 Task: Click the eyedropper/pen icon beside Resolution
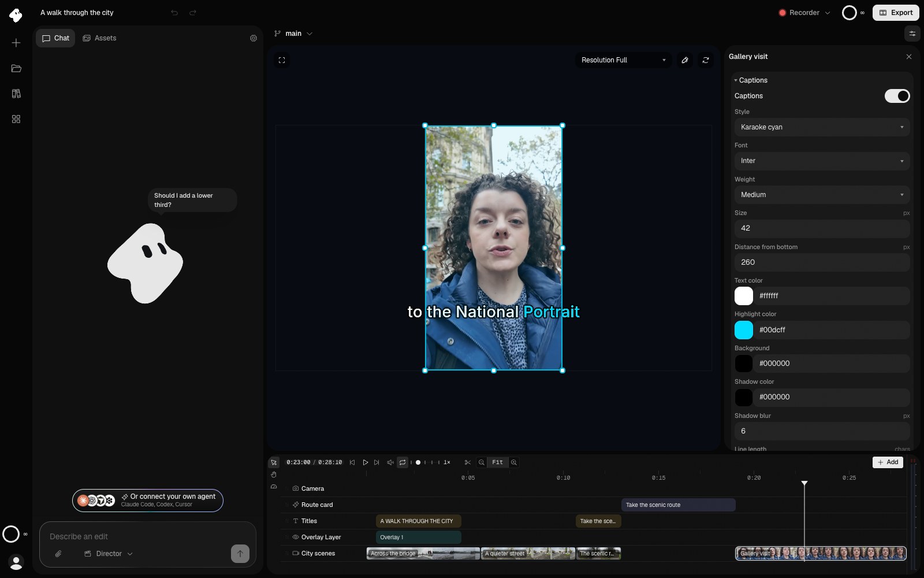pos(685,60)
